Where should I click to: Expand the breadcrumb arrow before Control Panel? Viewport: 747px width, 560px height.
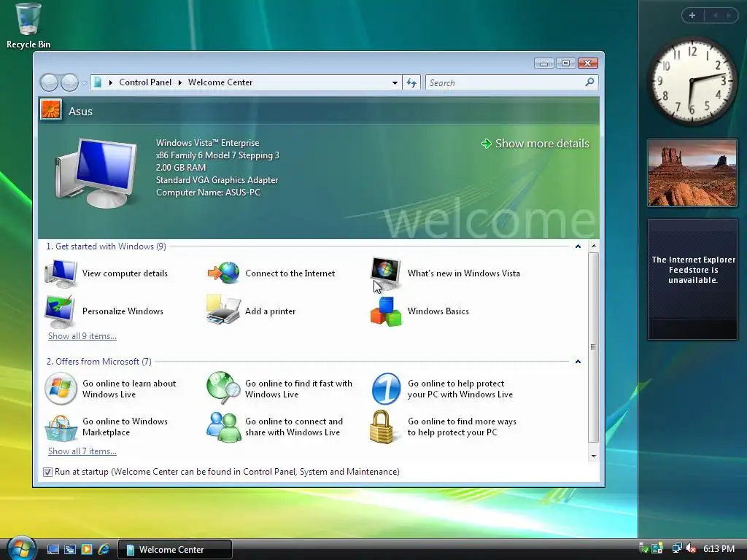click(x=111, y=82)
